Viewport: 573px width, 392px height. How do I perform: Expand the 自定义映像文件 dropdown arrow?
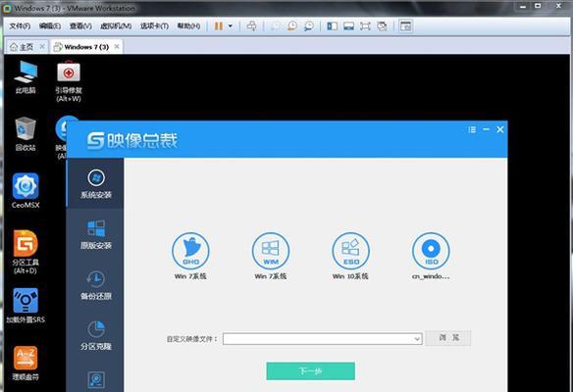coord(417,339)
